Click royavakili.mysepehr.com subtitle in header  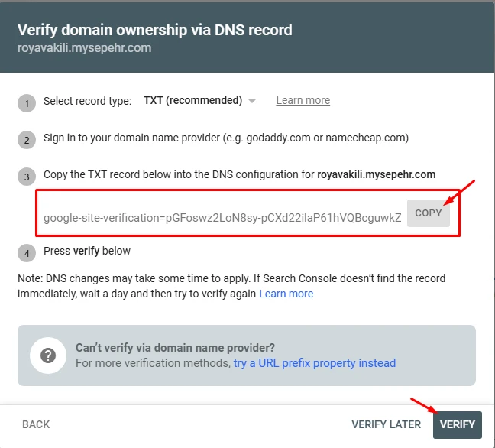click(84, 48)
